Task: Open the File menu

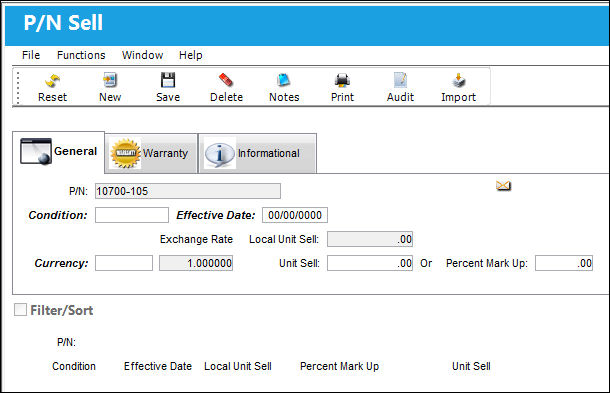Action: 31,55
